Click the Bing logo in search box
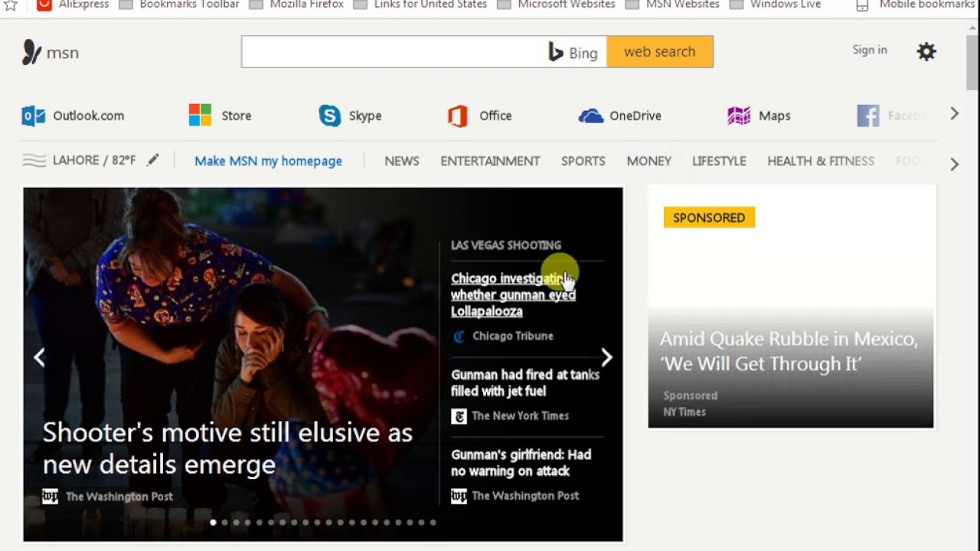This screenshot has width=980, height=551. click(557, 52)
